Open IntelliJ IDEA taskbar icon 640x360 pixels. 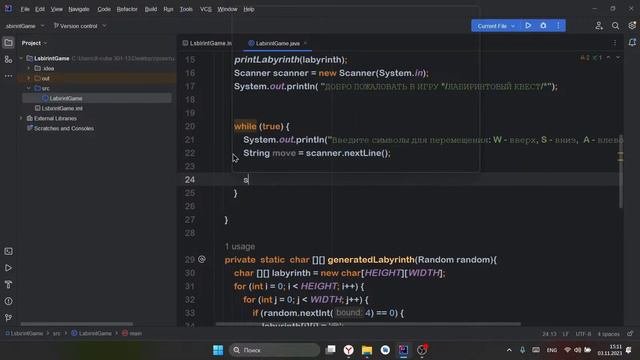click(403, 350)
